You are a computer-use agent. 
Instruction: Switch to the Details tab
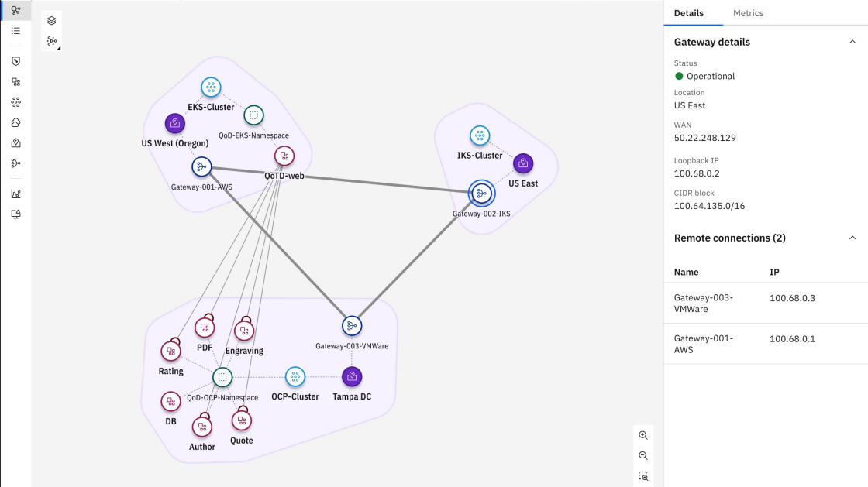[689, 13]
